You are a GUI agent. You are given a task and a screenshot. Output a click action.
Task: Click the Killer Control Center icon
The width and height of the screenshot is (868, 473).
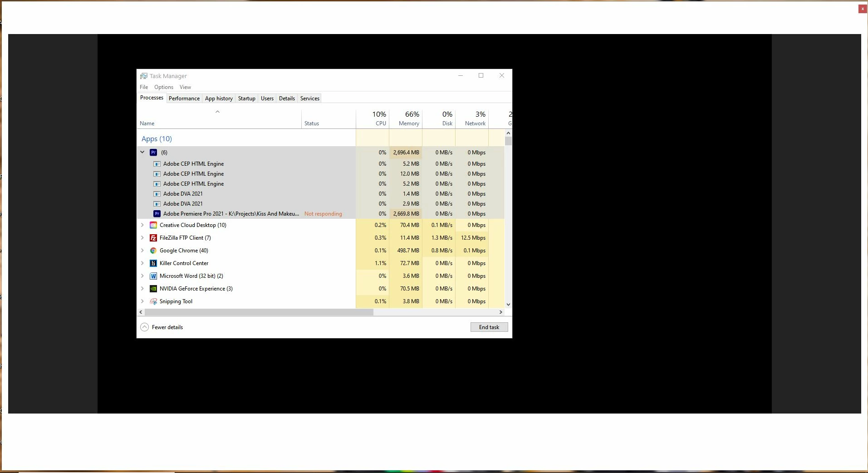153,263
